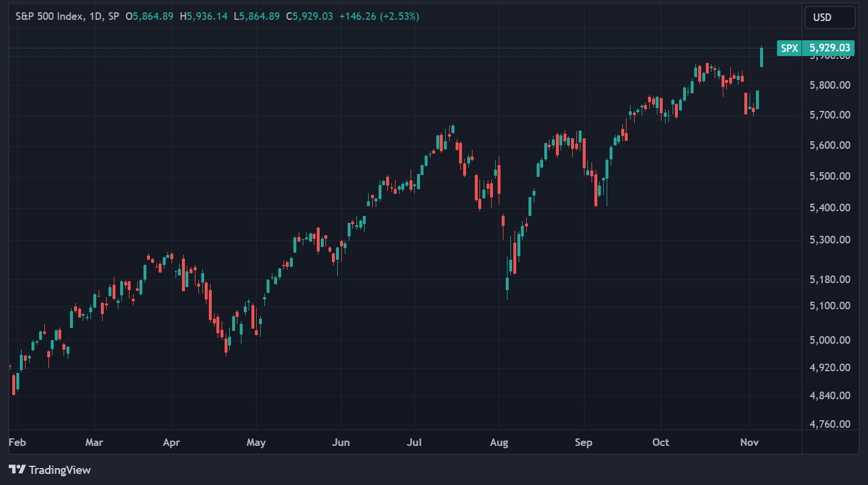Select the tall green candle near the SPX label
Screen dimensions: 868x485
tap(762, 58)
